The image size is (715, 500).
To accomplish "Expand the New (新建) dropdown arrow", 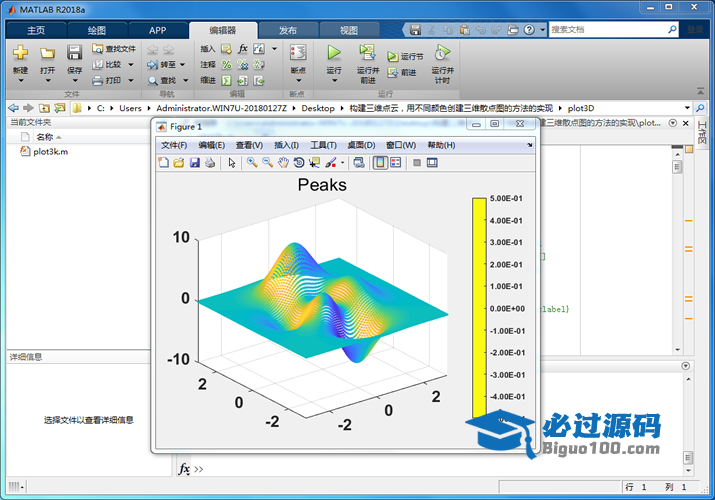I will (x=21, y=81).
